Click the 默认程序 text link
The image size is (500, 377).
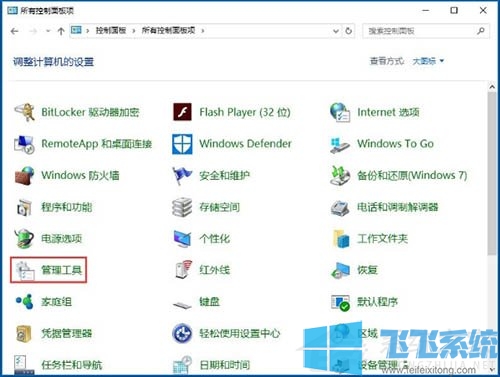pos(377,302)
